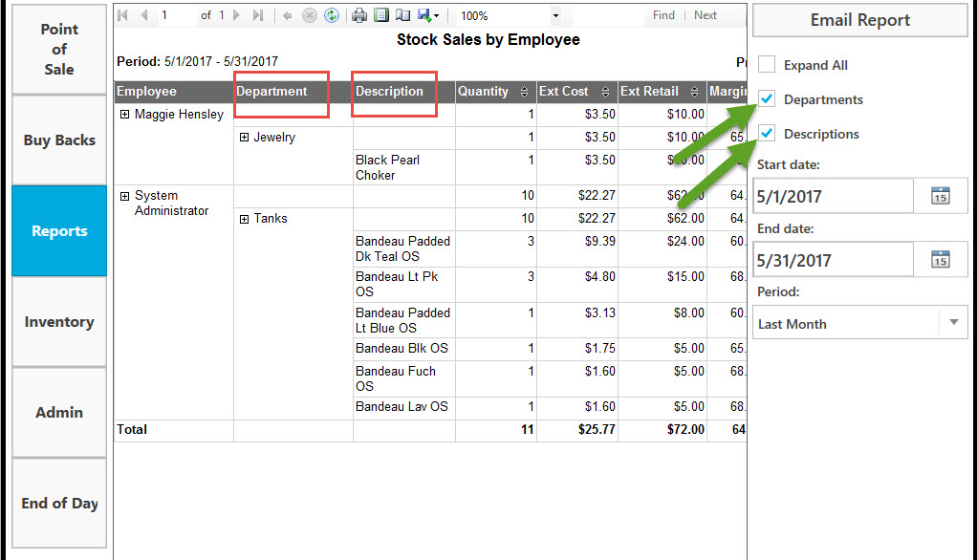This screenshot has height=560, width=977.
Task: Click the find text box
Action: (607, 15)
